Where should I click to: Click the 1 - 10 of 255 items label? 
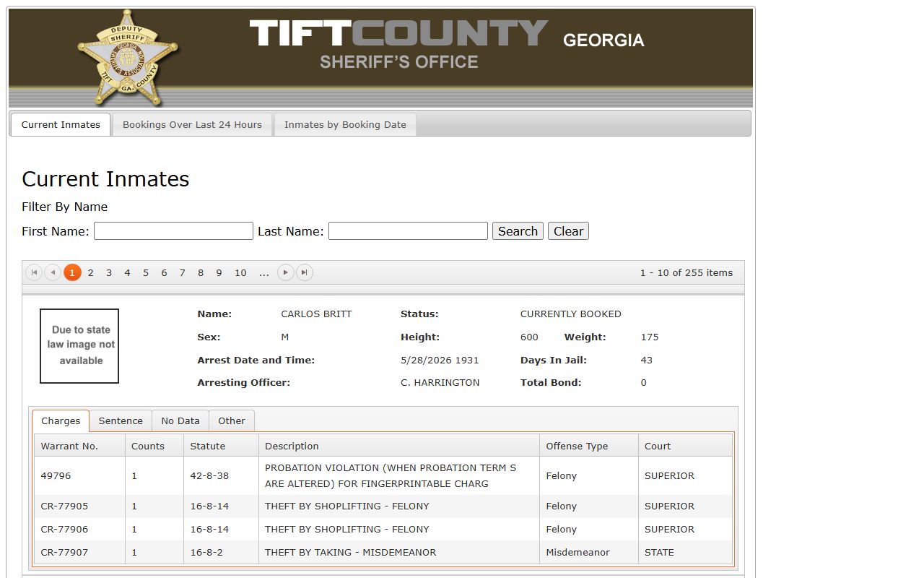pos(687,272)
